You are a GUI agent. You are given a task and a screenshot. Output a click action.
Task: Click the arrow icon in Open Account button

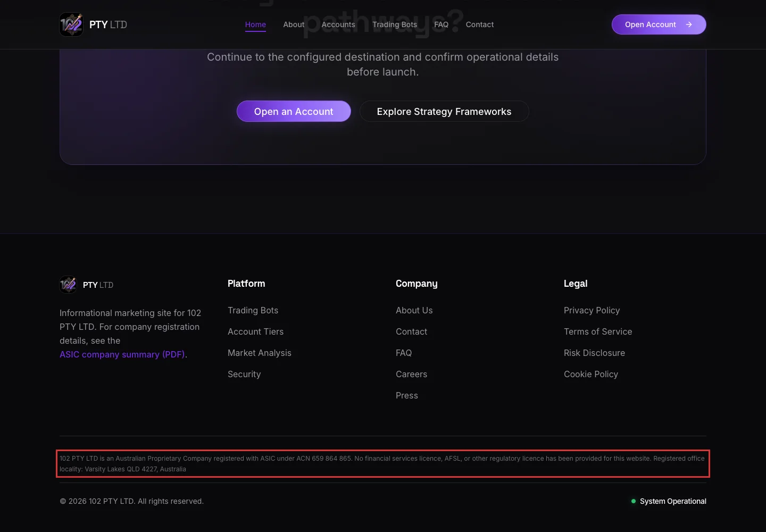point(689,24)
